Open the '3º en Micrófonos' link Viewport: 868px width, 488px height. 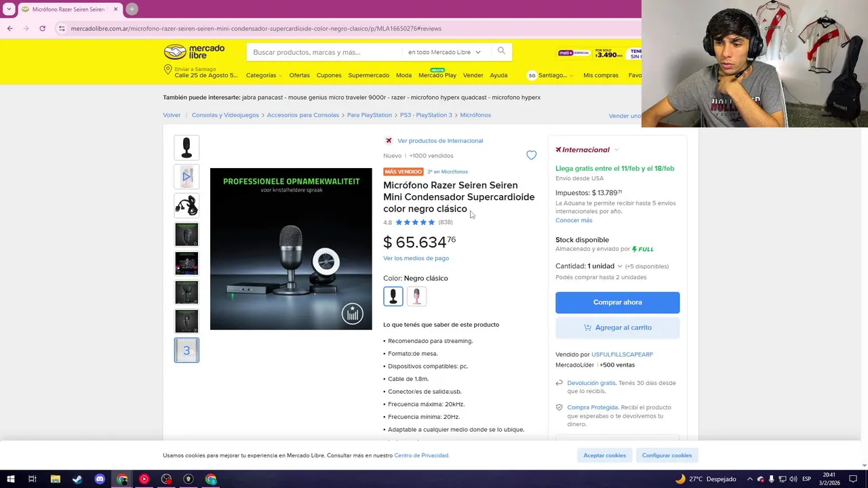tap(448, 172)
